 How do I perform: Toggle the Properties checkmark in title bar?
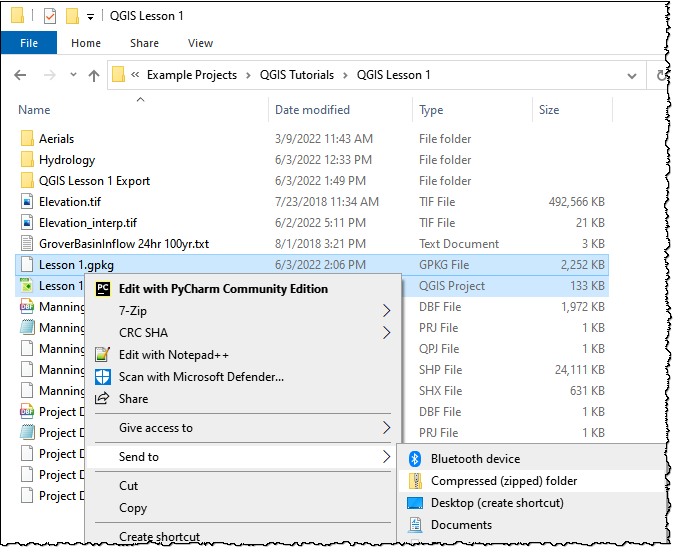49,16
